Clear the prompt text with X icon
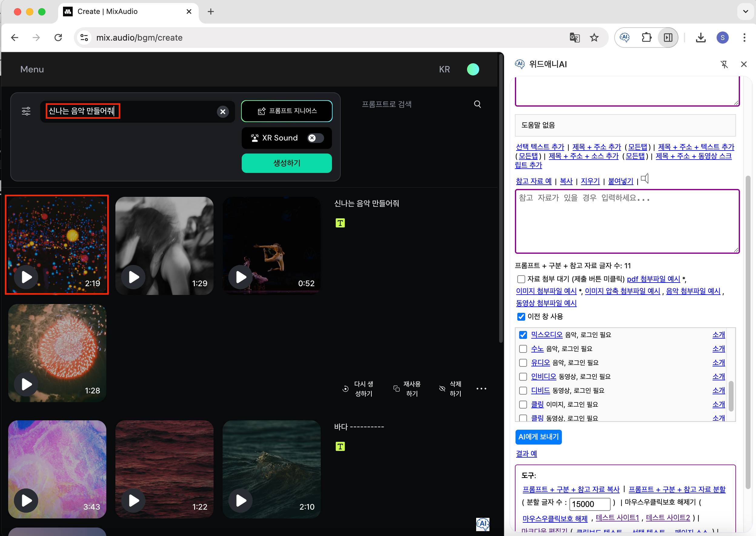Screen dimensions: 756x536 (x=223, y=111)
